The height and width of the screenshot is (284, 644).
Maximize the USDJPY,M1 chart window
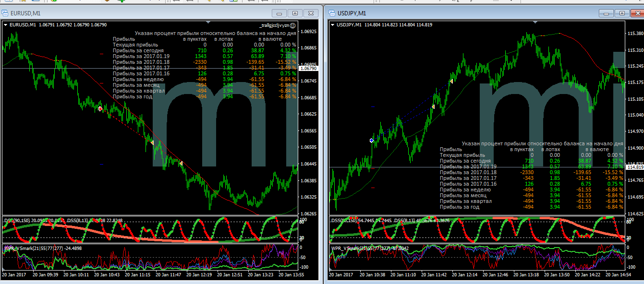pos(622,13)
